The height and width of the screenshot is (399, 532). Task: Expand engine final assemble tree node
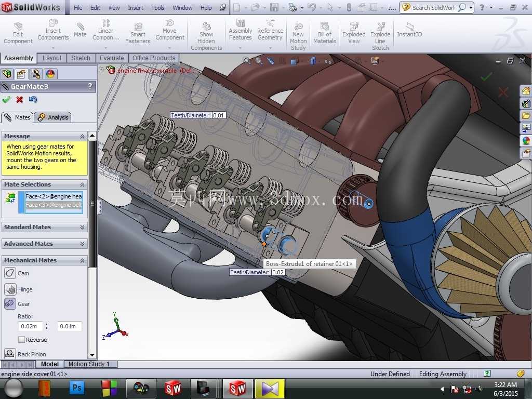pyautogui.click(x=101, y=70)
